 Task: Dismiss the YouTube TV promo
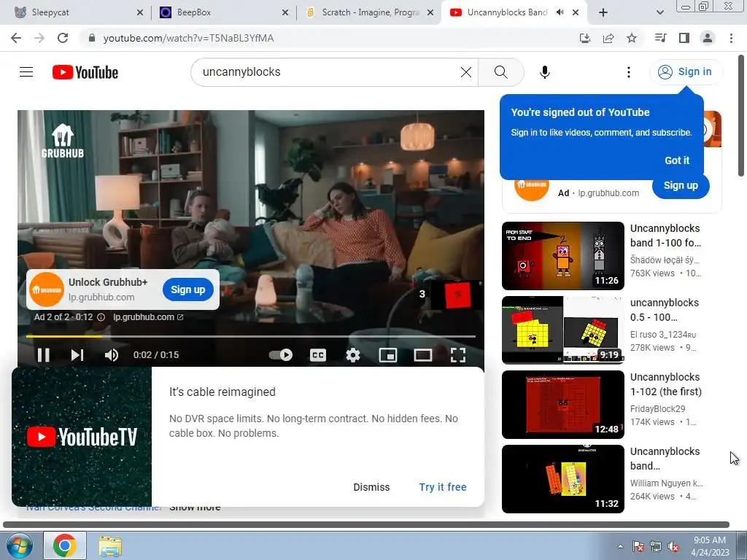371,487
